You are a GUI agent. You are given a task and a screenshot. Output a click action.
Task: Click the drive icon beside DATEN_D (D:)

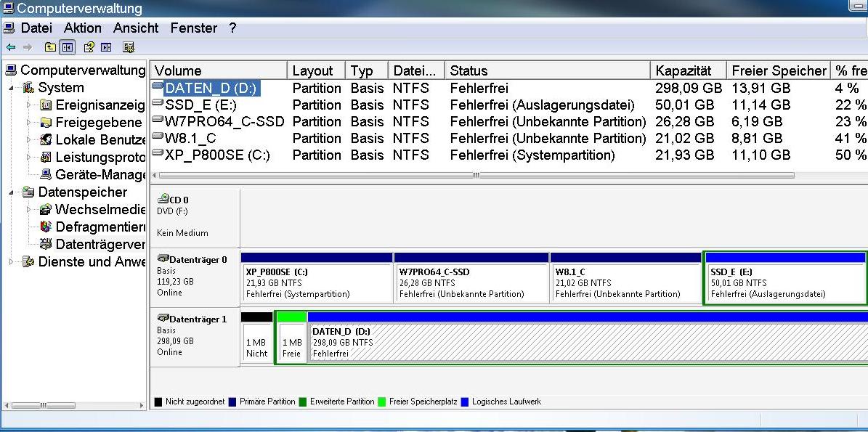tap(158, 86)
